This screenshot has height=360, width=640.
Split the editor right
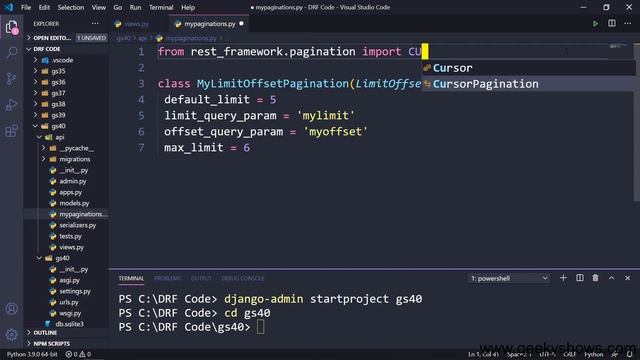pos(612,24)
